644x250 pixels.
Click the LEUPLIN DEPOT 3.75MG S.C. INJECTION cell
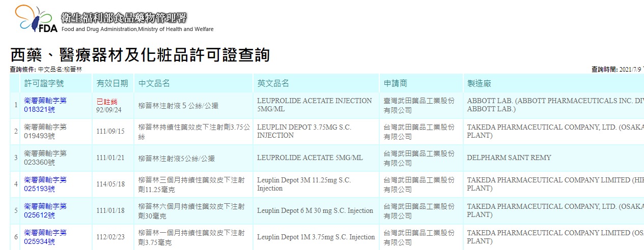click(304, 132)
